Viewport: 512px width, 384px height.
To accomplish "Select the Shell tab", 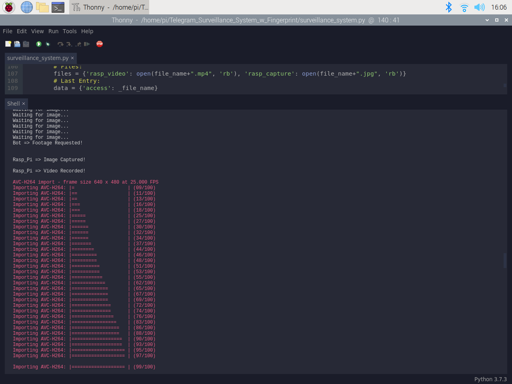I will [13, 104].
